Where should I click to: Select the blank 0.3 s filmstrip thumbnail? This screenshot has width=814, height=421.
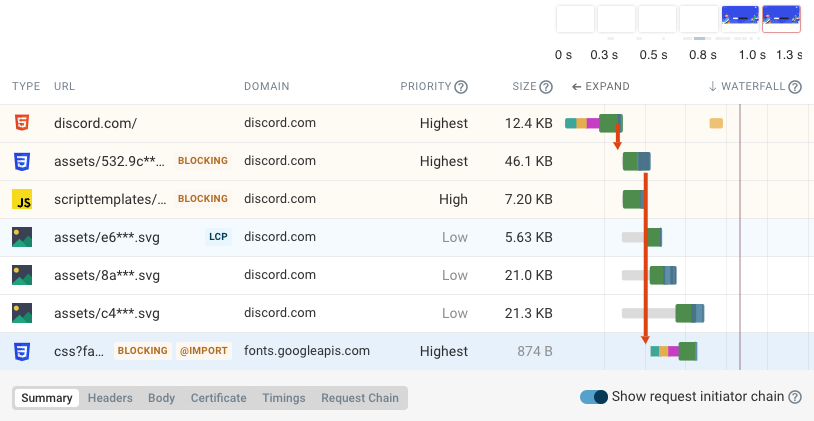pos(616,19)
